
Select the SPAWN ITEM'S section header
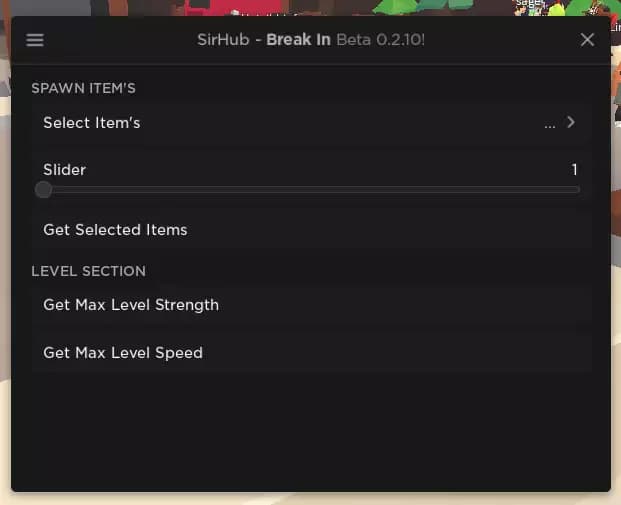click(x=84, y=88)
